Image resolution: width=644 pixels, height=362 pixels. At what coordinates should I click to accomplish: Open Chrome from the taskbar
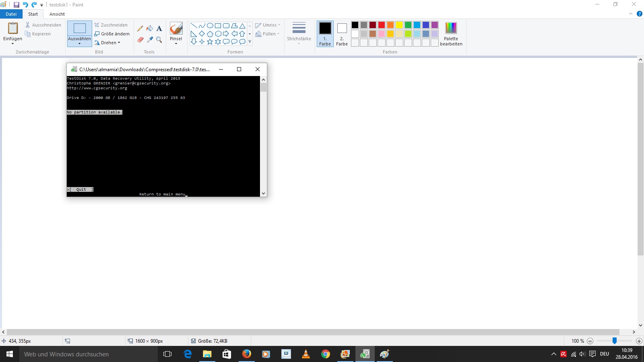click(326, 354)
